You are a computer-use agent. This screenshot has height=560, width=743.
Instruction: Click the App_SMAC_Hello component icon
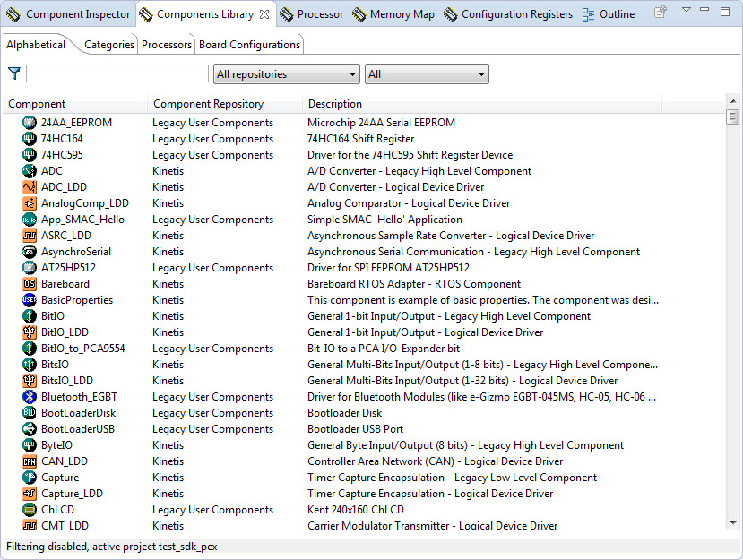[x=29, y=220]
